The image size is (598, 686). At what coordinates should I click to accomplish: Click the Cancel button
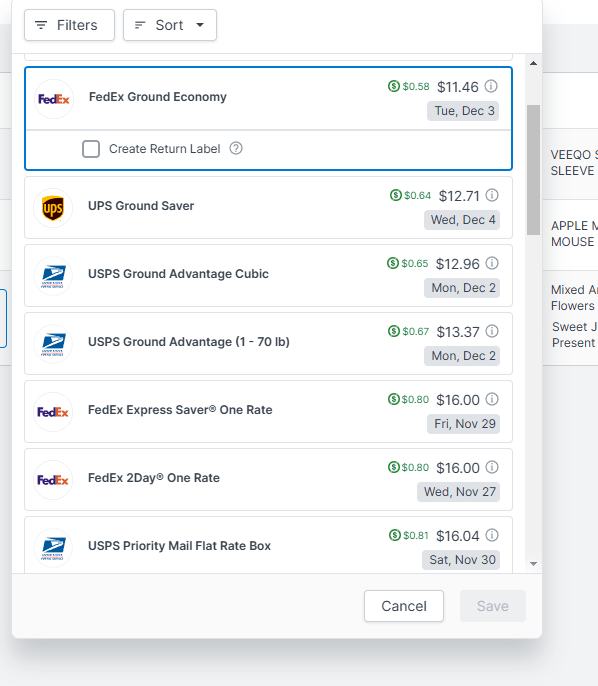[x=404, y=606]
